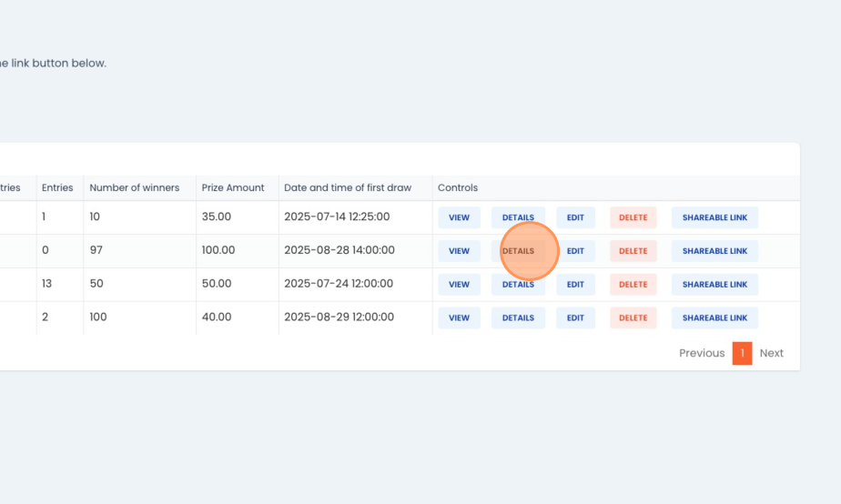Go to the Next page
The height and width of the screenshot is (504, 841).
coord(771,353)
